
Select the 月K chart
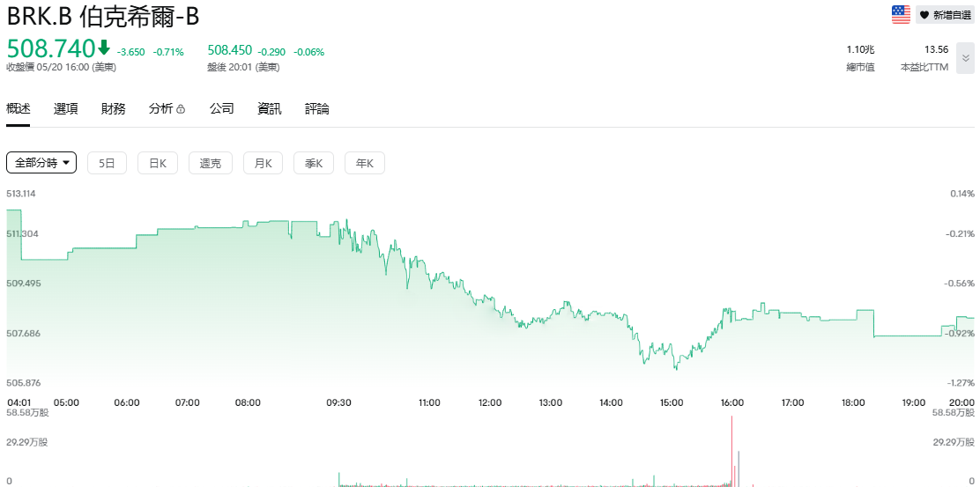click(x=264, y=163)
